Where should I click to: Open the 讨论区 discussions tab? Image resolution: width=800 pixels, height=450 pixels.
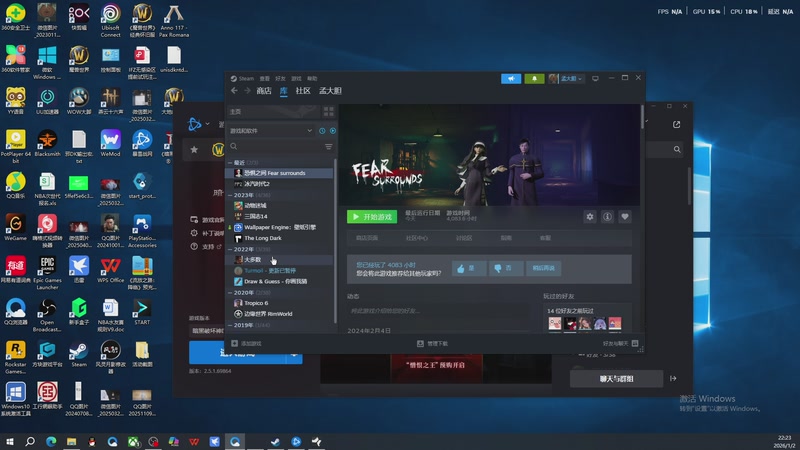pyautogui.click(x=463, y=238)
